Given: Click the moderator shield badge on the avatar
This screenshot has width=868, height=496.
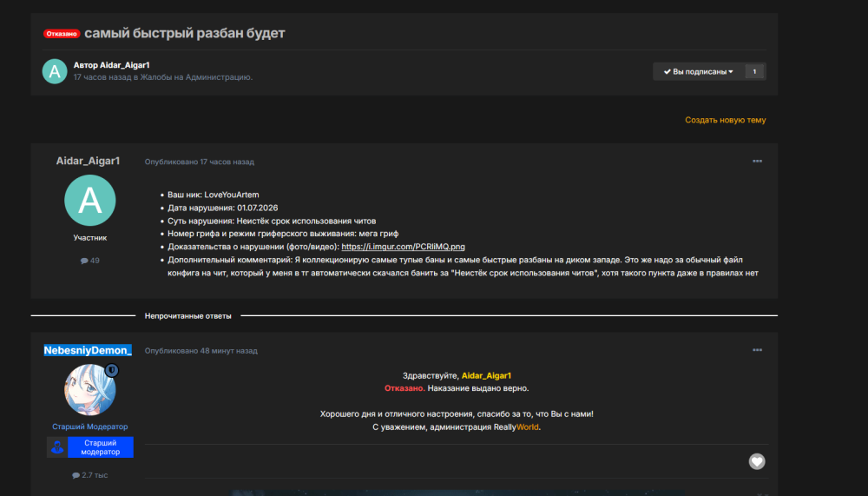Looking at the screenshot, I should [112, 370].
